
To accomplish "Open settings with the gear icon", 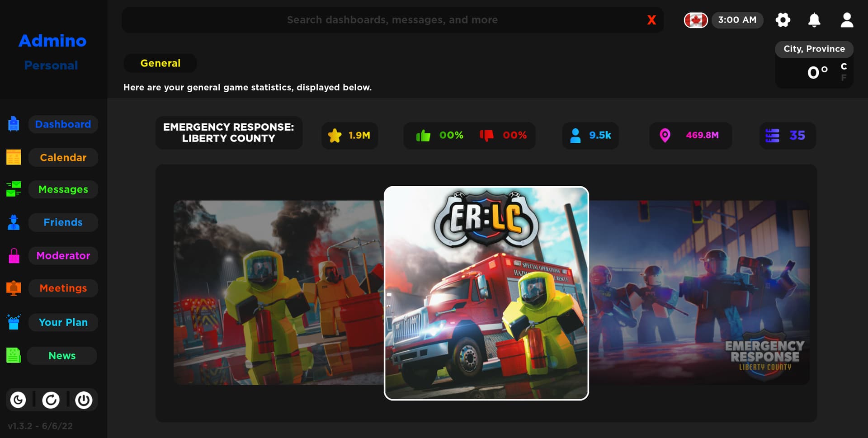I will [783, 20].
